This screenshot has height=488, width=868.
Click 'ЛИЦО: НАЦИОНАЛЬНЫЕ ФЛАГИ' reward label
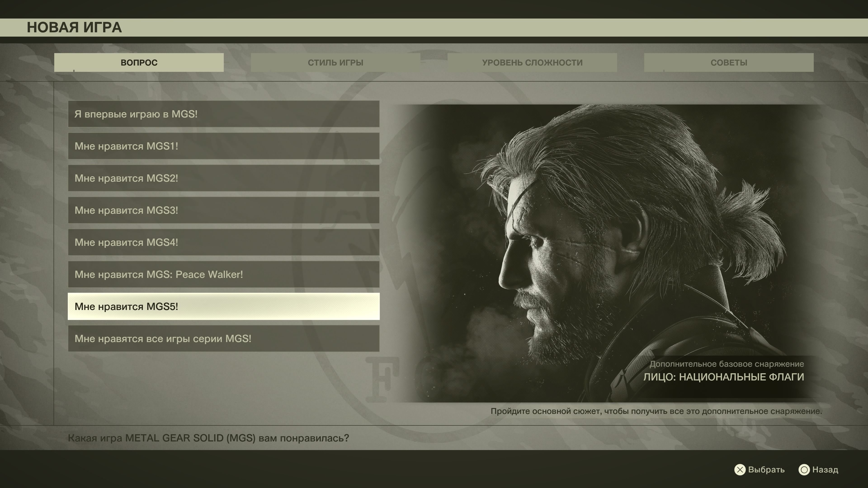724,377
